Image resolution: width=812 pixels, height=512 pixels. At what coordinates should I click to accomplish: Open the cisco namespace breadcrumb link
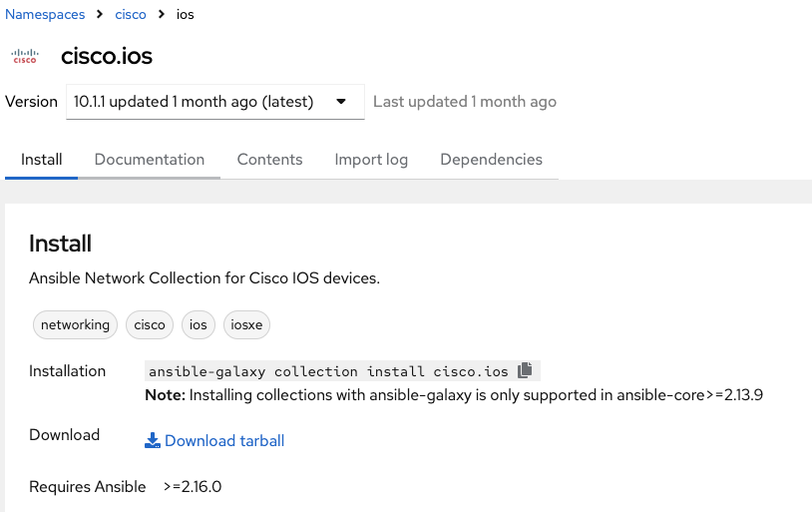click(131, 14)
